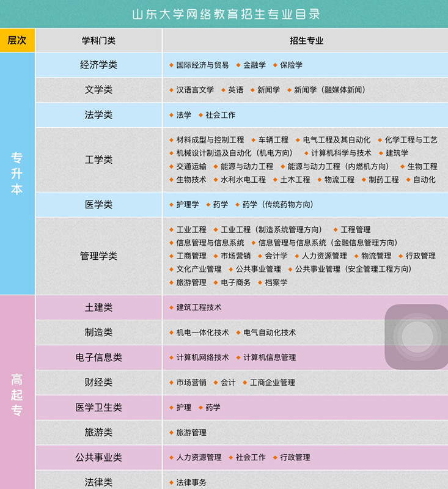The width and height of the screenshot is (448, 489).
Task: Select the major 能源与动力工程（内燃机方向）
Action: point(338,166)
